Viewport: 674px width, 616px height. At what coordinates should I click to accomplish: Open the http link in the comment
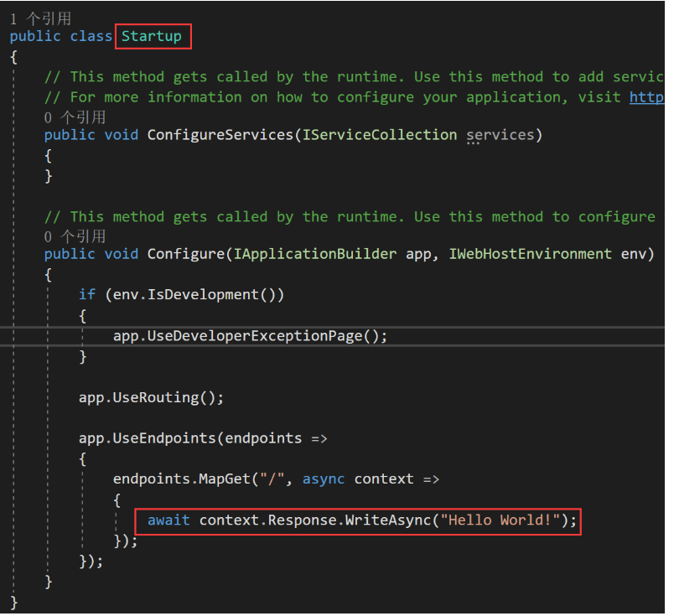(646, 97)
